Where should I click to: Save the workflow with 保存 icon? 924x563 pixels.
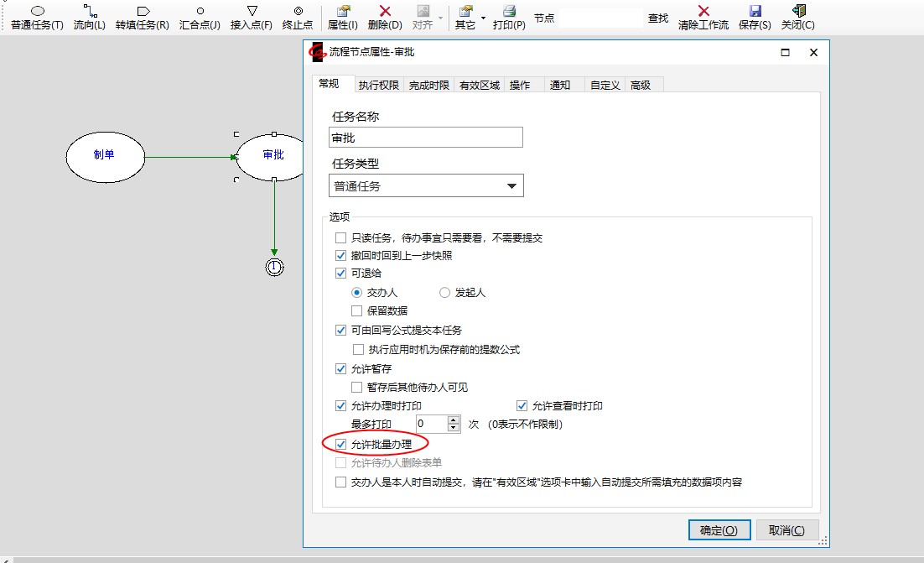tap(755, 11)
